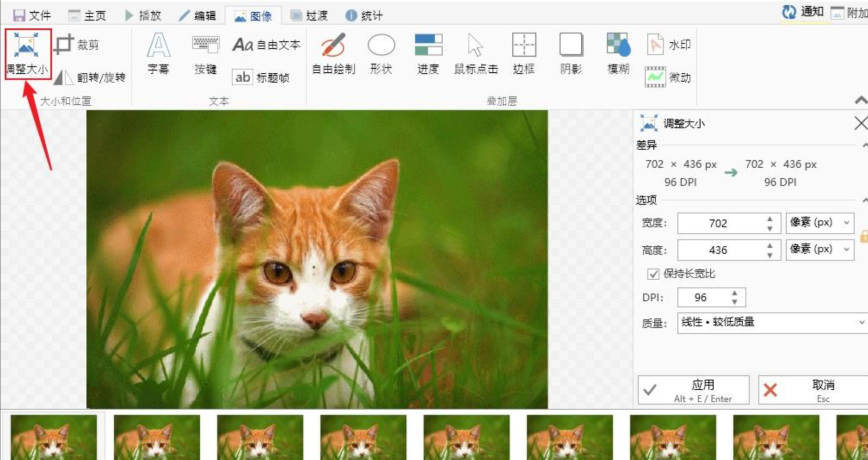
Task: Insert 按键 key strokes overlay
Action: (x=206, y=54)
